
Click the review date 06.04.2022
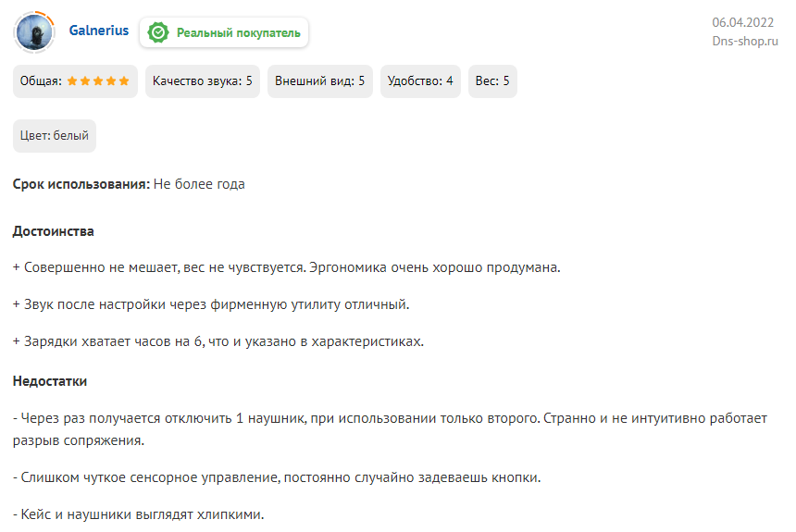(x=742, y=22)
